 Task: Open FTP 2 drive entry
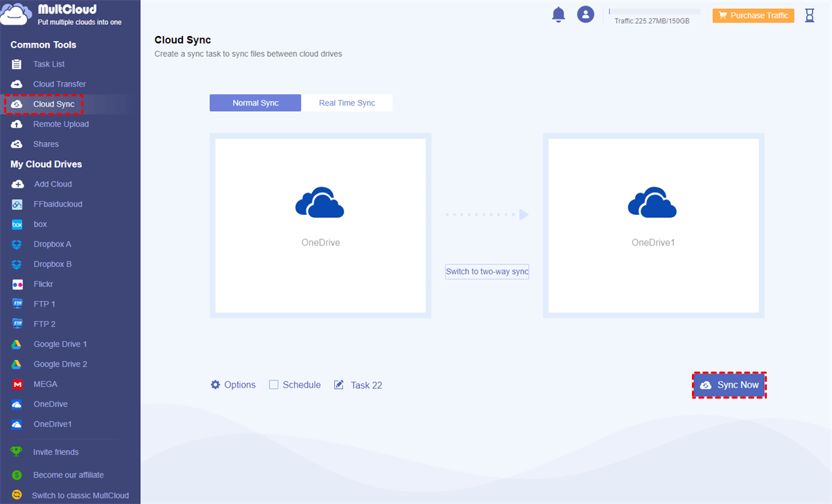[x=44, y=324]
